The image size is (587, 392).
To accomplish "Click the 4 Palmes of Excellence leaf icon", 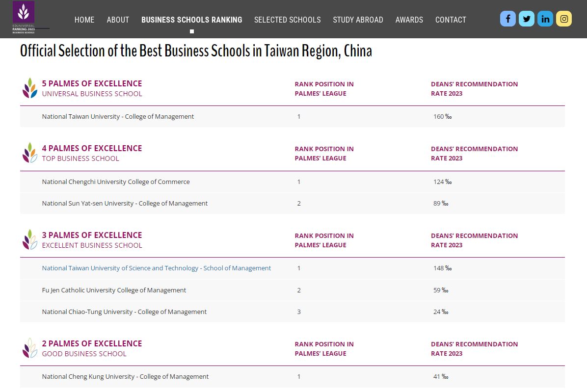I will click(29, 153).
